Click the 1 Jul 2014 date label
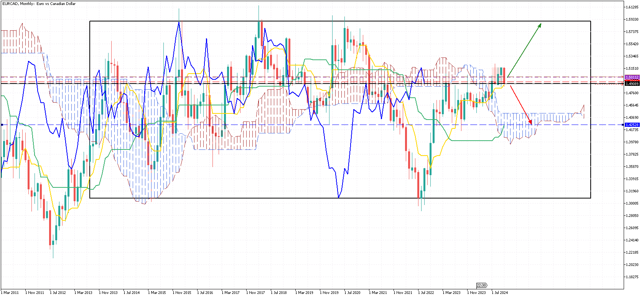The width and height of the screenshot is (644, 297). pos(132,292)
